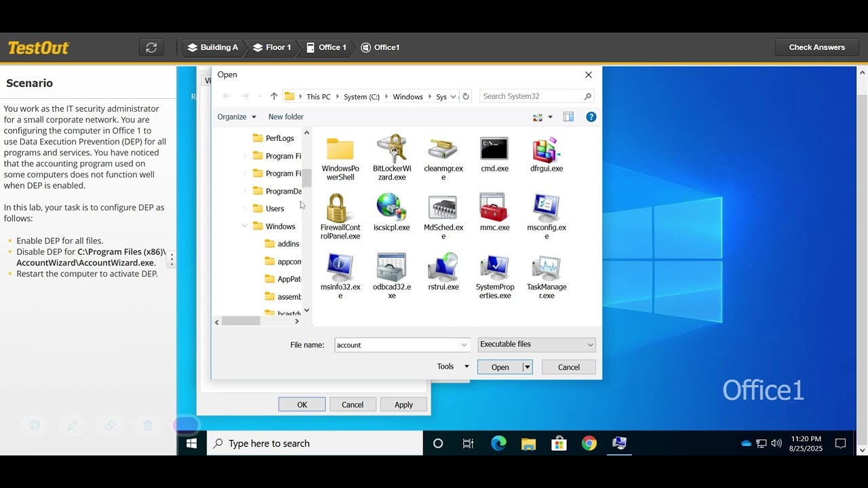Expand the address bar history dropdown
Screen dimensions: 868x488
[x=453, y=96]
